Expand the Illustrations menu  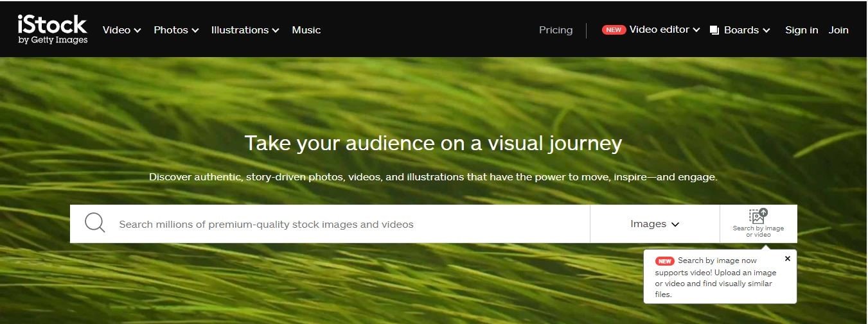coord(245,30)
